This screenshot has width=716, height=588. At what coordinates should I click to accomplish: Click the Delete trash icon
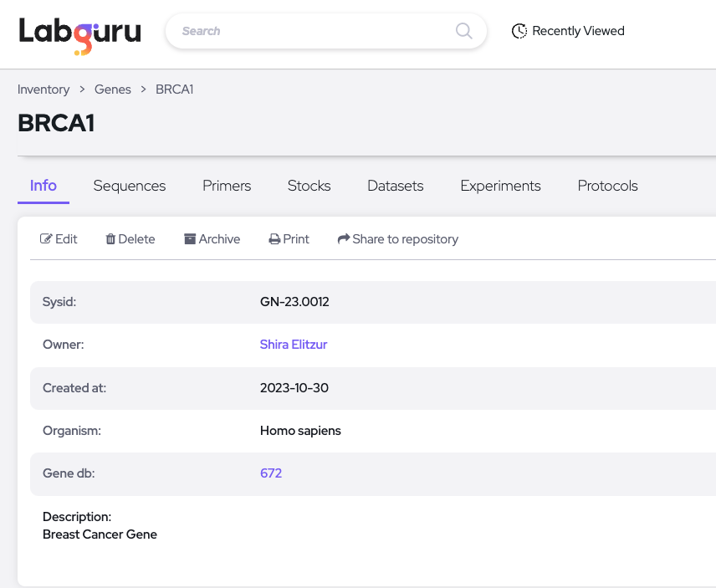pyautogui.click(x=111, y=238)
